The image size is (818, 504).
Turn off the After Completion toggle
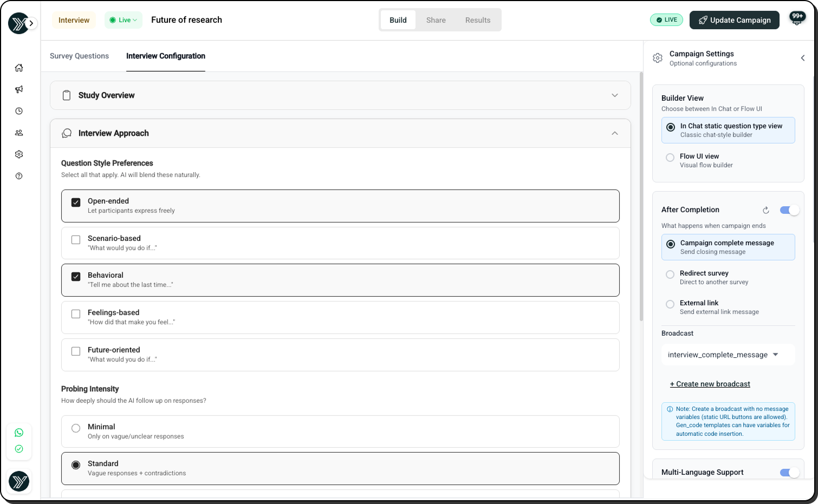pos(789,210)
